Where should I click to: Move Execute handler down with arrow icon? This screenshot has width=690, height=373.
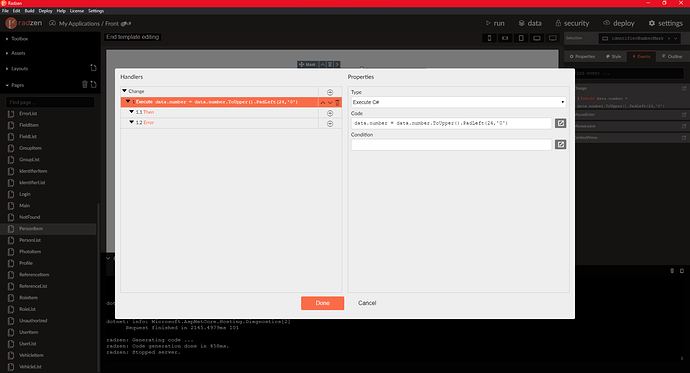tap(330, 102)
